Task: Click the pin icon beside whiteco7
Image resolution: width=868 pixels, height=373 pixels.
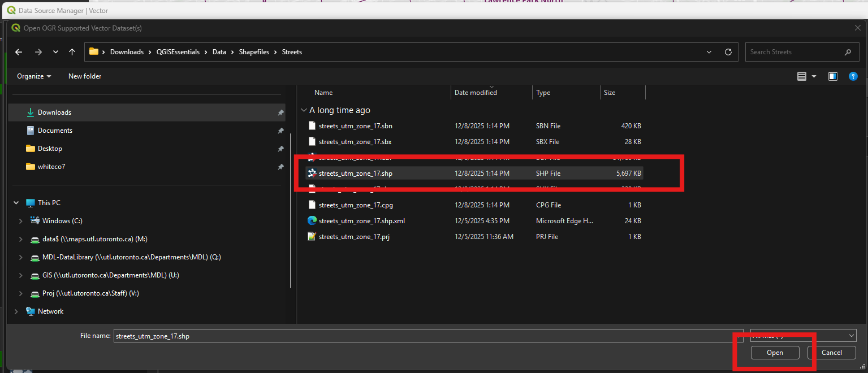Action: tap(280, 167)
